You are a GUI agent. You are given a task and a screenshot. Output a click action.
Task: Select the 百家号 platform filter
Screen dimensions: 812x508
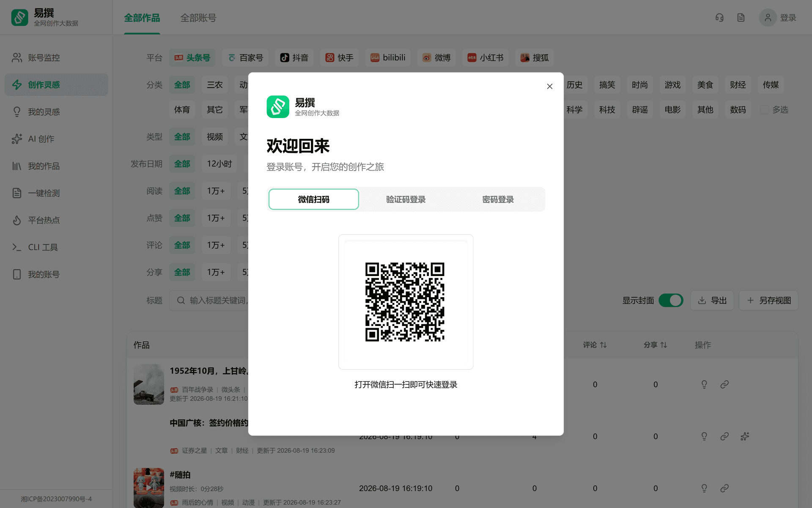(245, 58)
